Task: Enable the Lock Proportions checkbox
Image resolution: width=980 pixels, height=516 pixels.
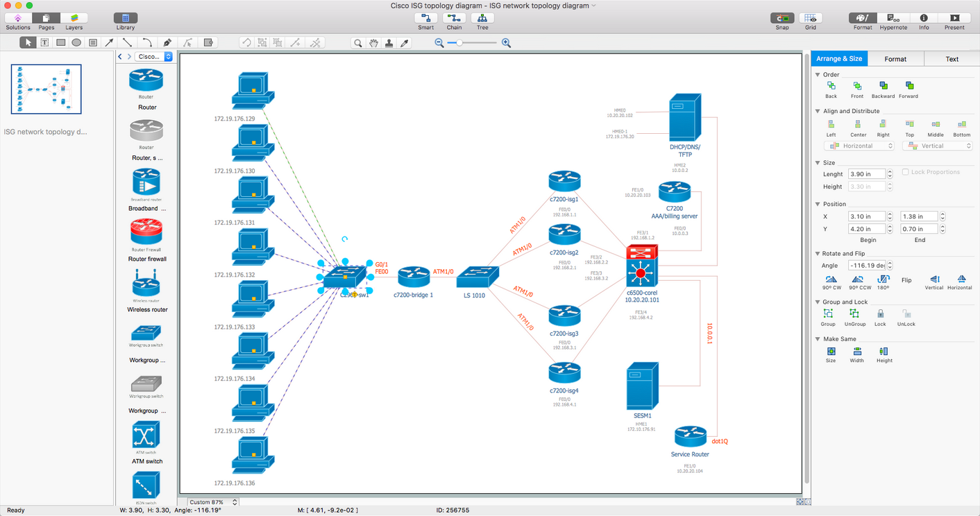Action: tap(906, 172)
